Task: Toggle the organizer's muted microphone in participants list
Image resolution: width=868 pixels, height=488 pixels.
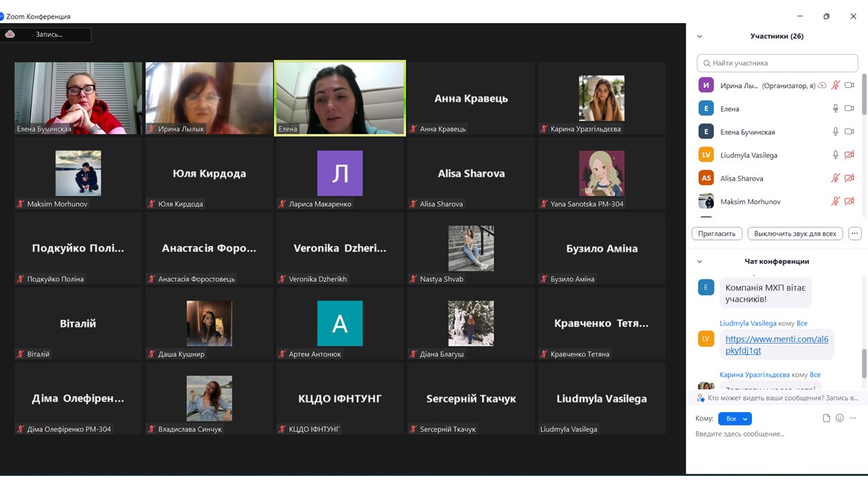Action: pyautogui.click(x=835, y=85)
